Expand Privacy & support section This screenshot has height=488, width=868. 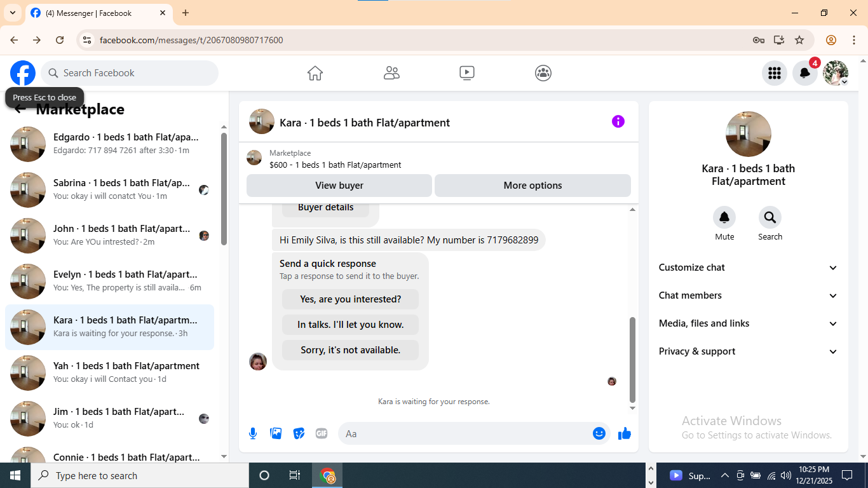(x=749, y=351)
